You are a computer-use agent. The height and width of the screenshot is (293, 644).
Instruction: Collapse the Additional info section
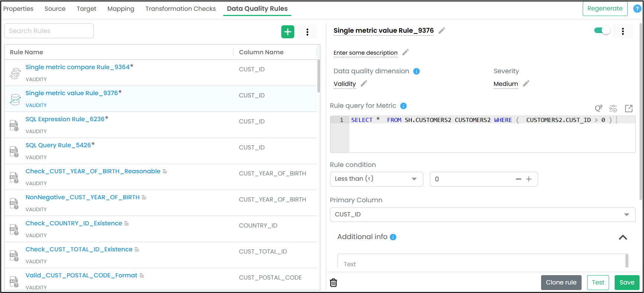(623, 237)
